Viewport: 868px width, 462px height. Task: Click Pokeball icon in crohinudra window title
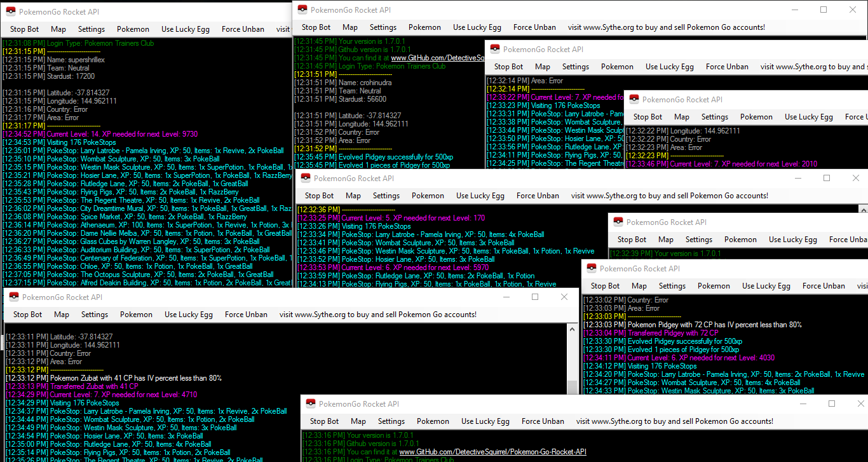tap(302, 10)
